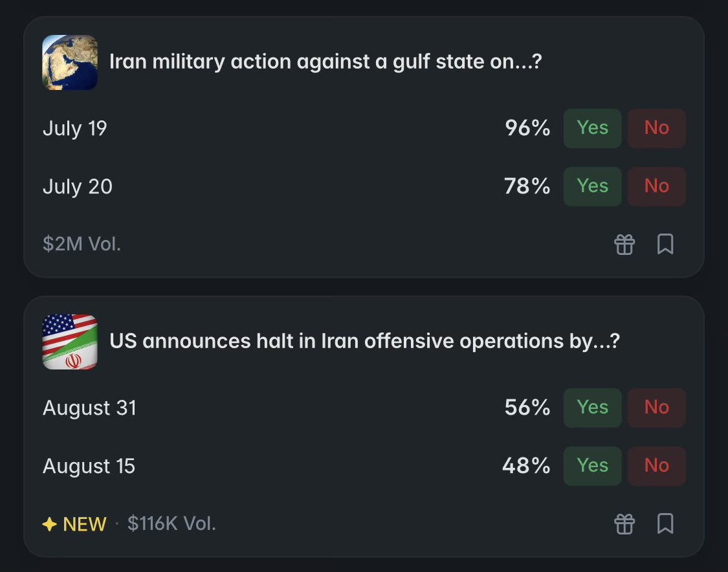
Task: Buy Yes for August 15
Action: coord(592,466)
